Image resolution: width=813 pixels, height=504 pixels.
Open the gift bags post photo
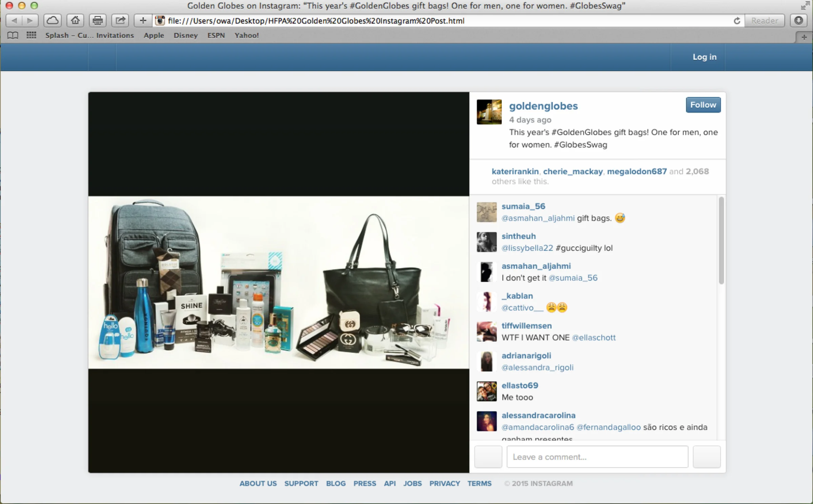279,282
